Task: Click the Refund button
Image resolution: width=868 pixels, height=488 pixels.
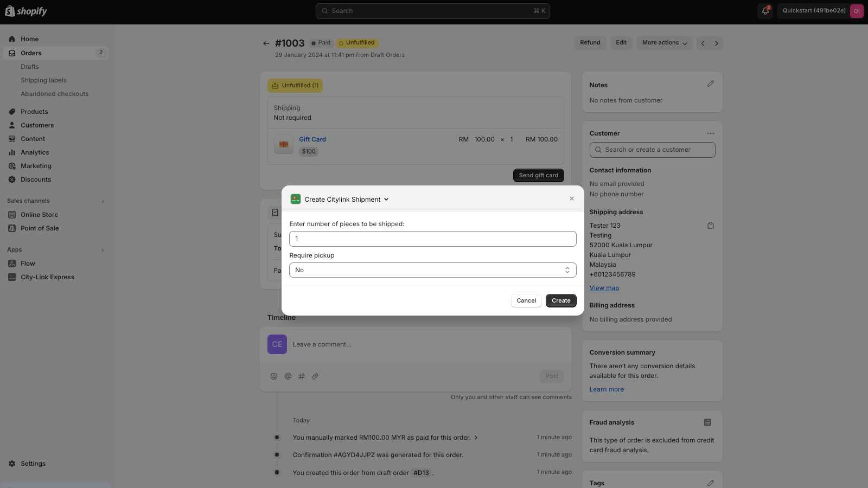Action: 590,43
